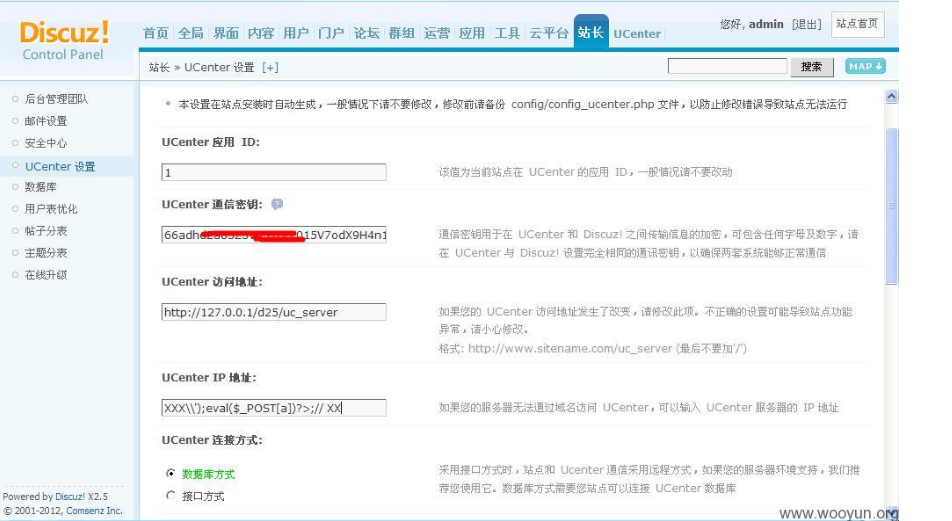Open the 内容 top menu
Viewport: 952px width, 521px height.
tap(261, 33)
